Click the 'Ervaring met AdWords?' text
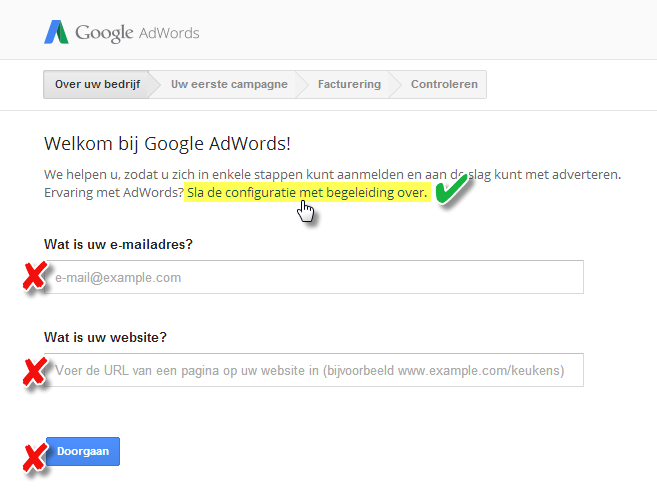 pos(114,193)
